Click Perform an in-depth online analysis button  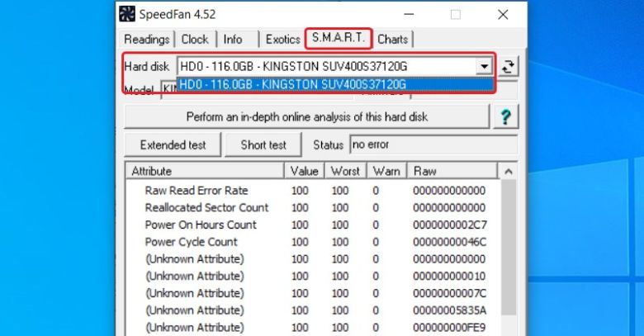(307, 117)
